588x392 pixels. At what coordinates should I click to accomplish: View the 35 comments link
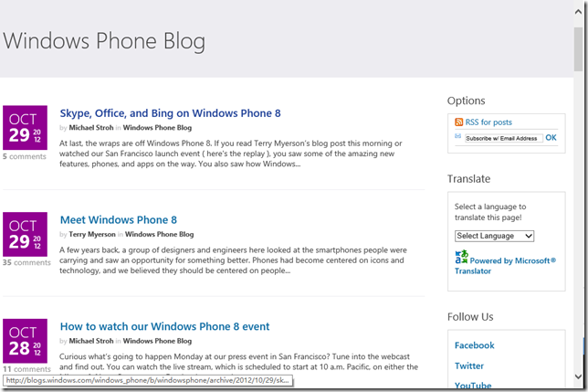tap(26, 263)
